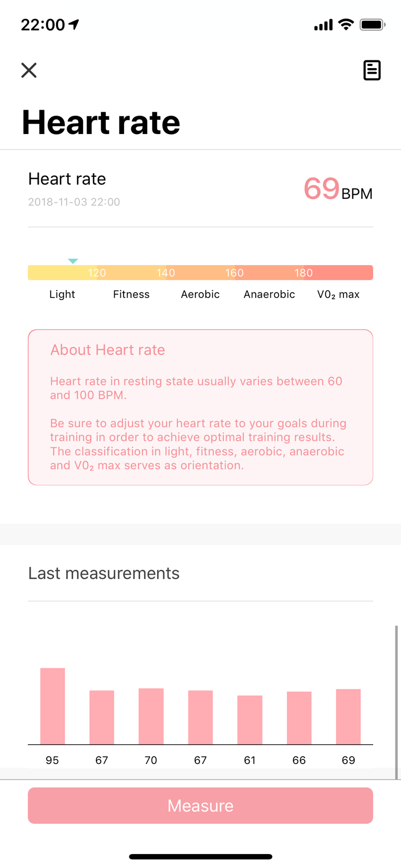Open the measurement history list icon
Image resolution: width=401 pixels, height=868 pixels.
[372, 70]
